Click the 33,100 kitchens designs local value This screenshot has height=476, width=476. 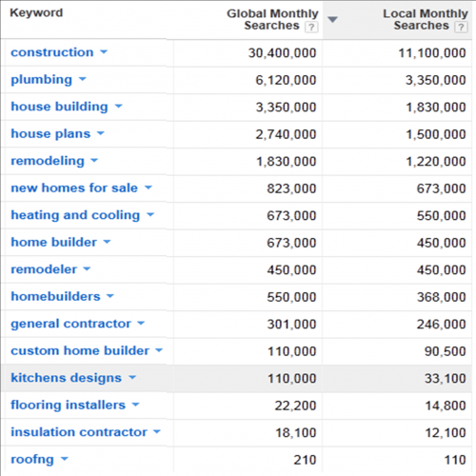pyautogui.click(x=446, y=379)
